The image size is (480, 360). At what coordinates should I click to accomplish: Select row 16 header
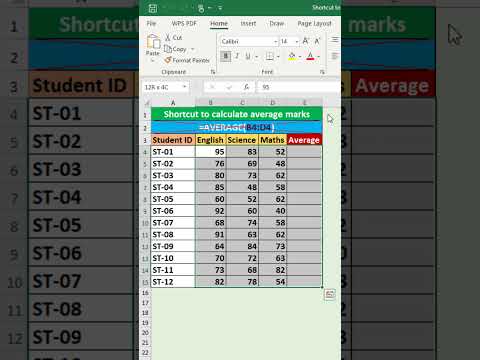point(145,293)
